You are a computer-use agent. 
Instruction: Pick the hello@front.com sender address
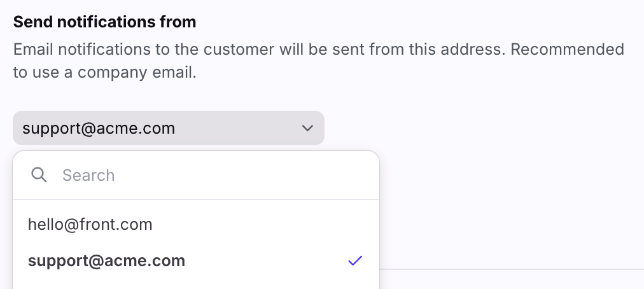click(90, 224)
